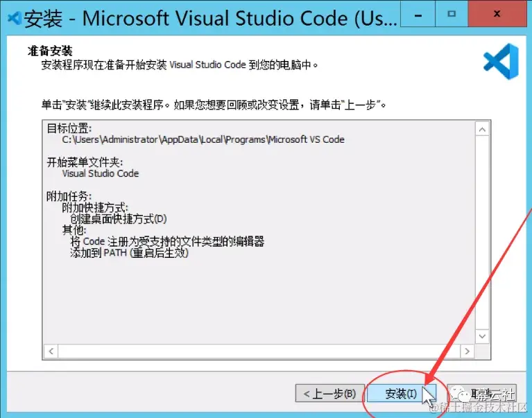Click the window title 安装 - Microsoft Visual Studio Code
This screenshot has height=418, width=532.
pyautogui.click(x=210, y=18)
